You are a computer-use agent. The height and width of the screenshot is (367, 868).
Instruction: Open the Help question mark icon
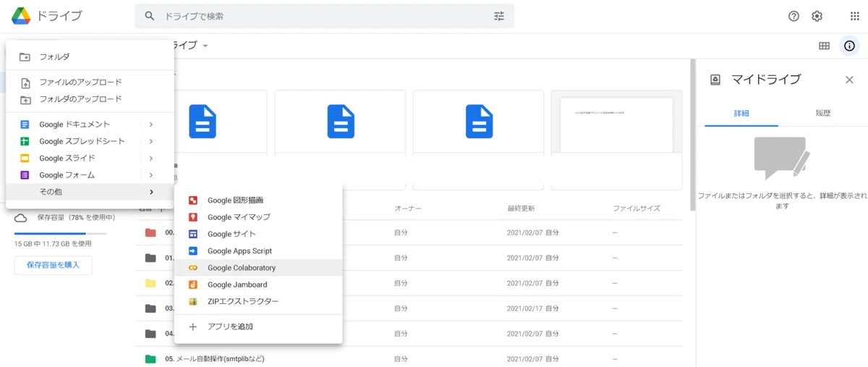point(793,16)
